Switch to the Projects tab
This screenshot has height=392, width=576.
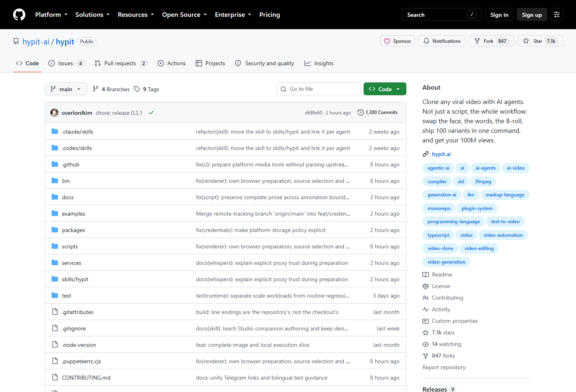point(210,63)
